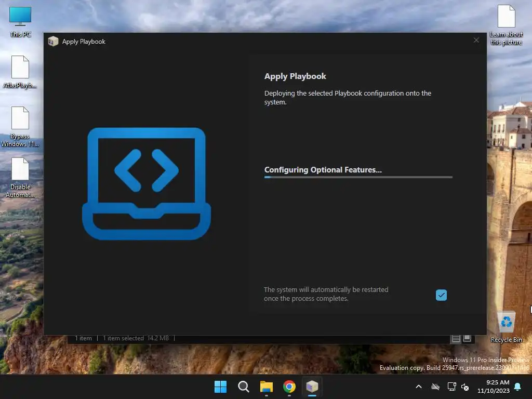Click the '1 item' count in File Explorer status bar
The height and width of the screenshot is (399, 532).
tap(84, 338)
